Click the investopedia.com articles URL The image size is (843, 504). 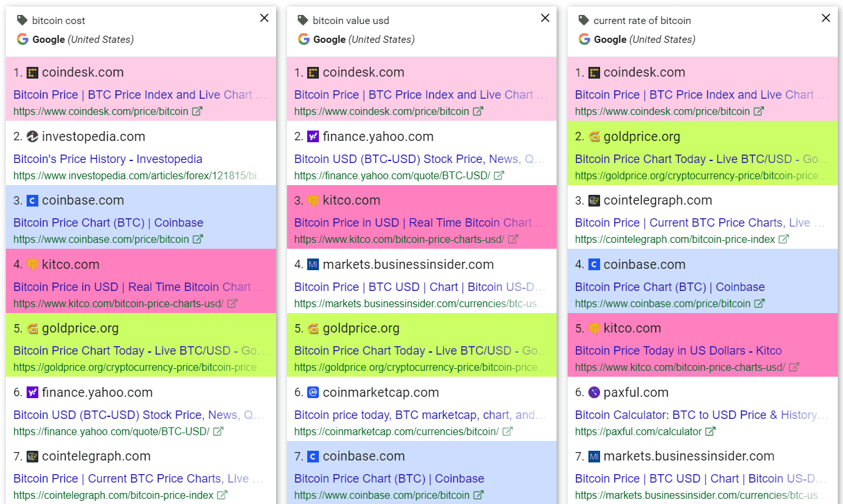pos(139,175)
